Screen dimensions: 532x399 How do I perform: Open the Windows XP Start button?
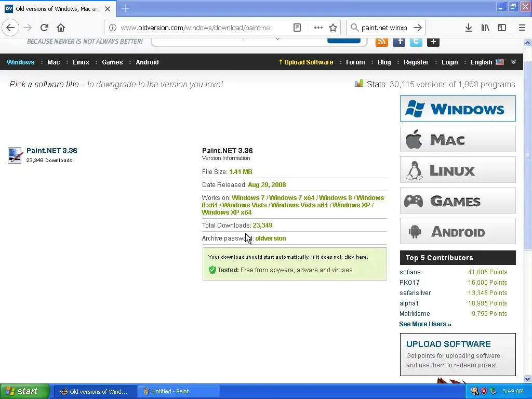pyautogui.click(x=25, y=391)
